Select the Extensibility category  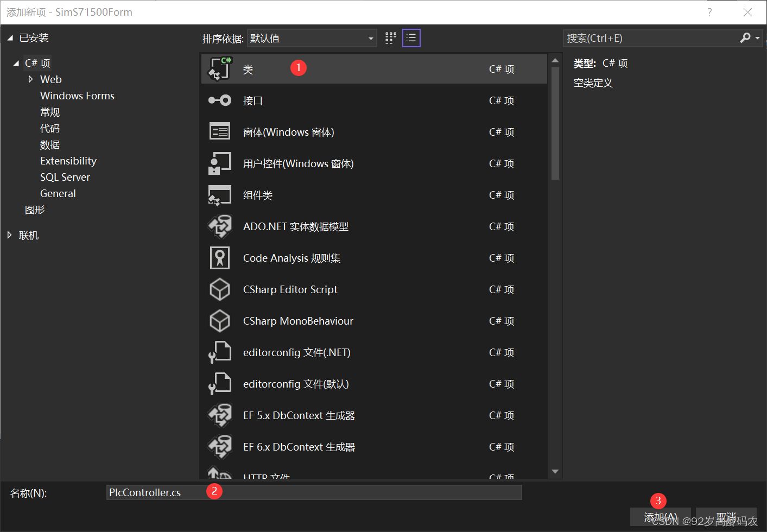[x=68, y=161]
